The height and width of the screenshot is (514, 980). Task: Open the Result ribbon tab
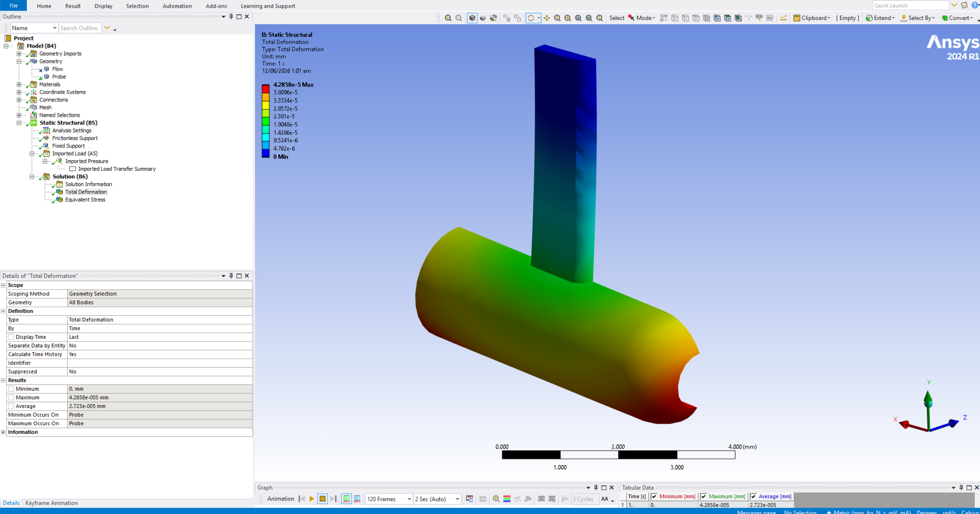coord(73,6)
